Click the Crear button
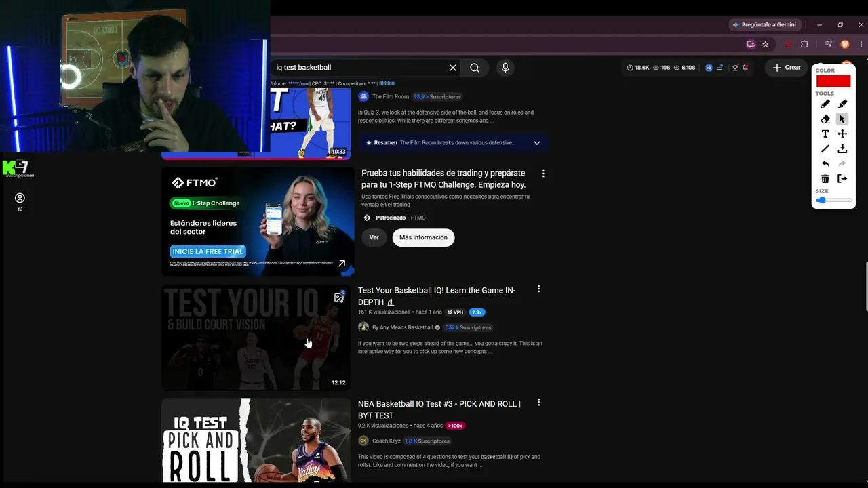This screenshot has width=868, height=488. [787, 68]
